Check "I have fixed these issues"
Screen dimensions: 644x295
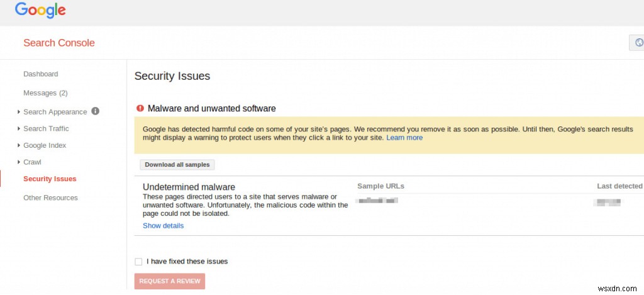tap(138, 262)
